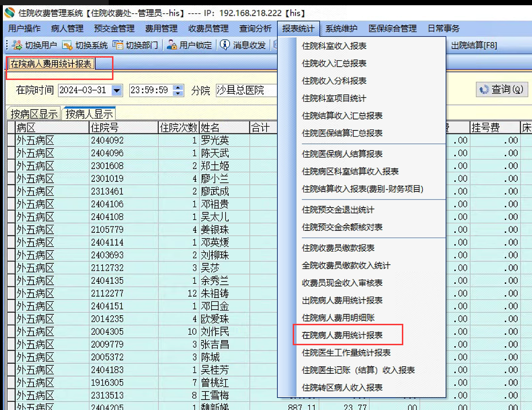The width and height of the screenshot is (532, 410).
Task: Select 住院结算收入报表(费别-财务项目) entry
Action: point(363,189)
